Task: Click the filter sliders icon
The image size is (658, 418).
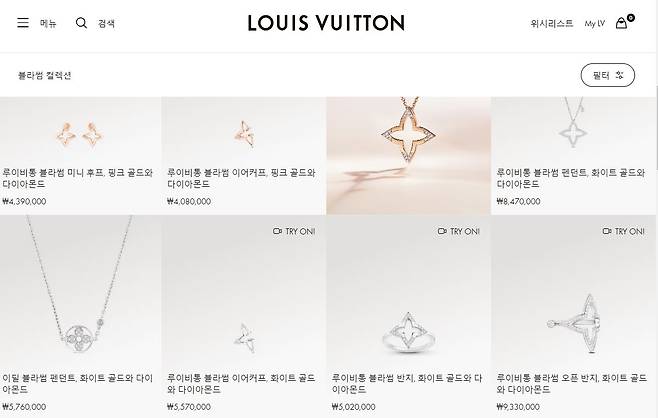Action: point(619,75)
